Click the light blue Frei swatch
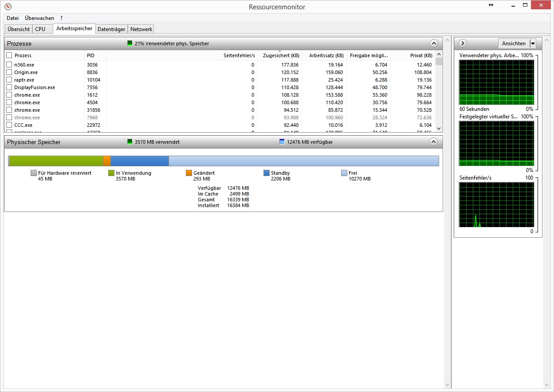This screenshot has width=554, height=392. click(344, 173)
